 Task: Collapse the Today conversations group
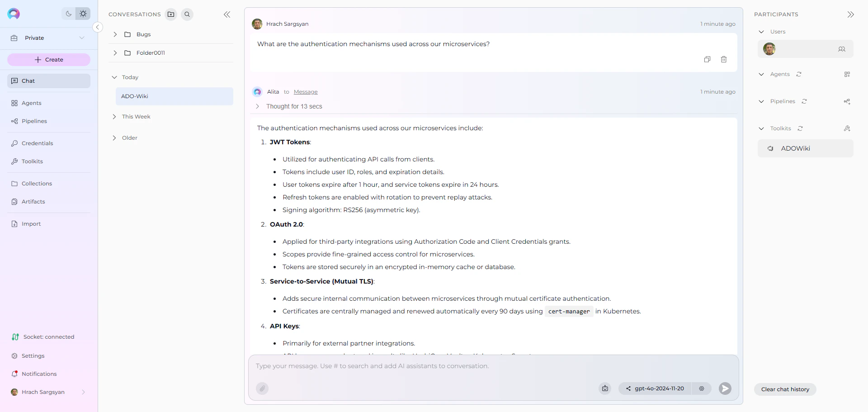click(x=114, y=77)
